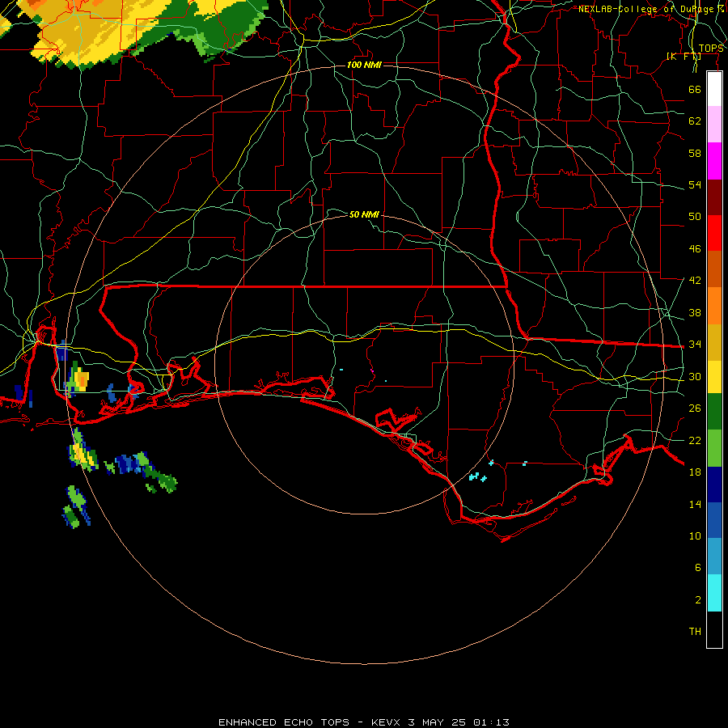Click the dark red legend swatch

[714, 197]
